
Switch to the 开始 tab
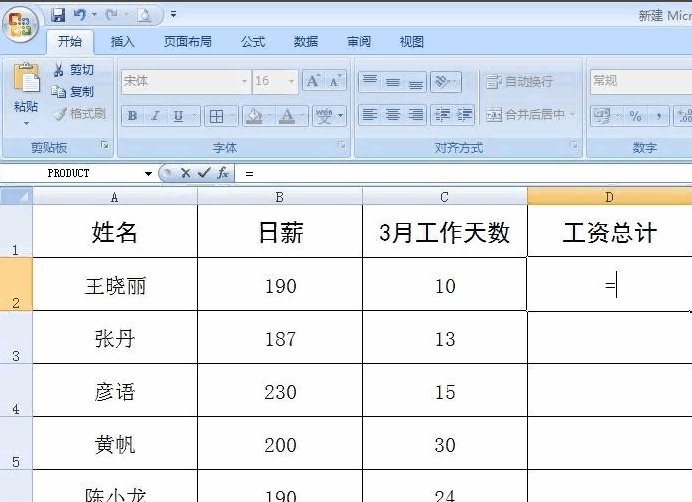(x=70, y=42)
